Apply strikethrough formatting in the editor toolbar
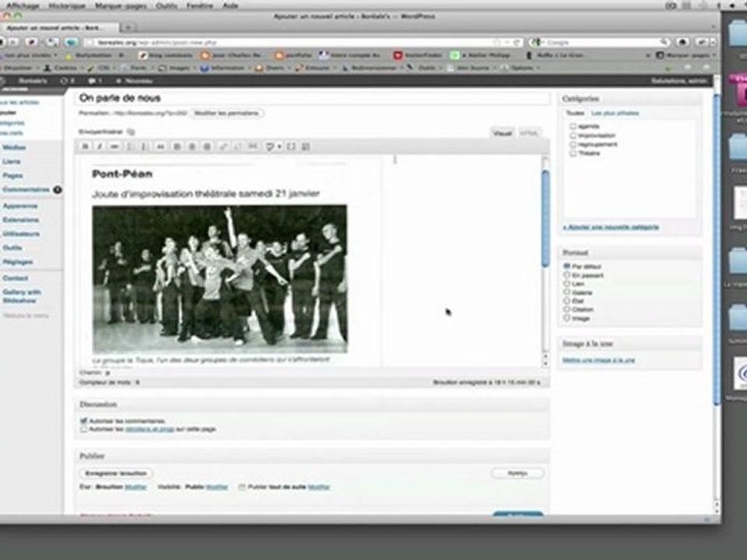The height and width of the screenshot is (560, 747). click(114, 146)
